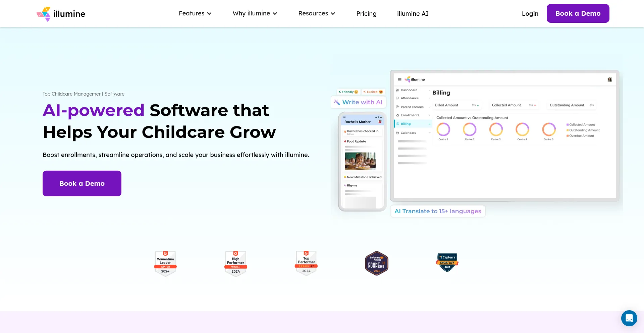This screenshot has width=644, height=333.
Task: Expand the Features dropdown
Action: point(195,13)
